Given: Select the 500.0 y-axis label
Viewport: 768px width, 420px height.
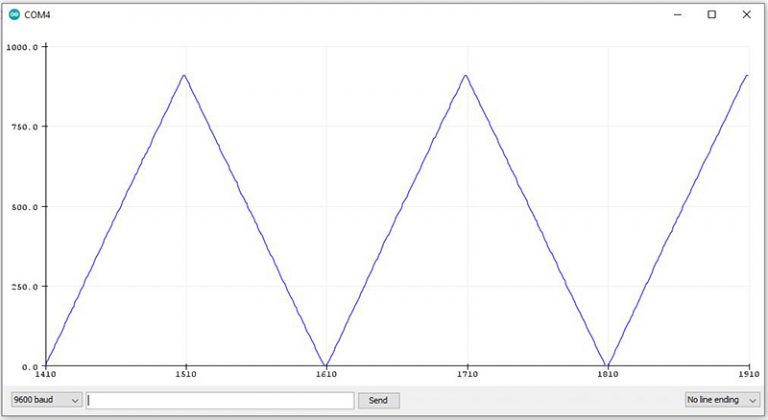Looking at the screenshot, I should point(24,207).
